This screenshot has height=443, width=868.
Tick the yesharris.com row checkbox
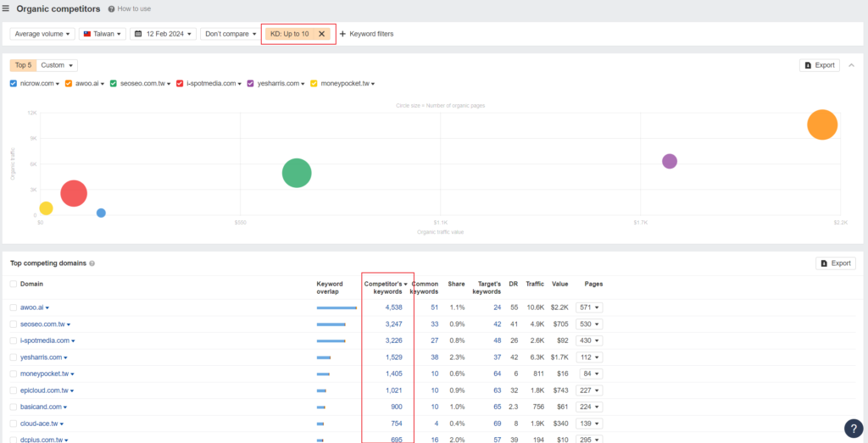[14, 357]
